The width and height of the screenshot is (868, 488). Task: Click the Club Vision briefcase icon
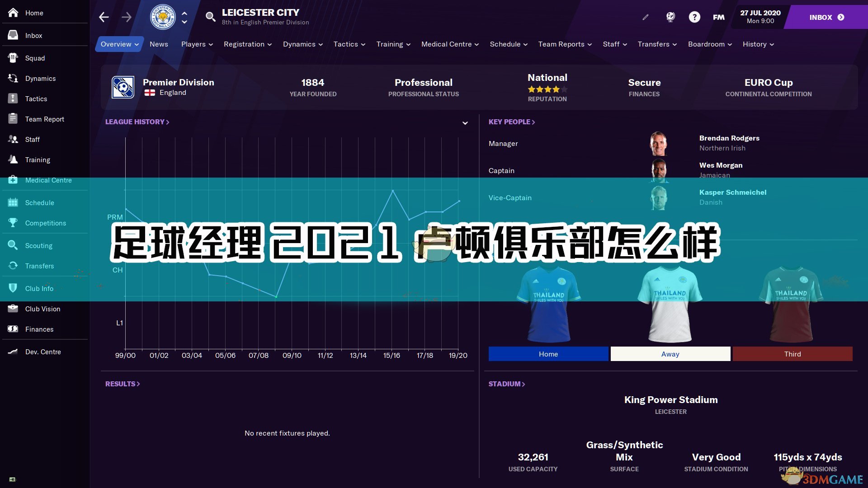click(x=13, y=309)
